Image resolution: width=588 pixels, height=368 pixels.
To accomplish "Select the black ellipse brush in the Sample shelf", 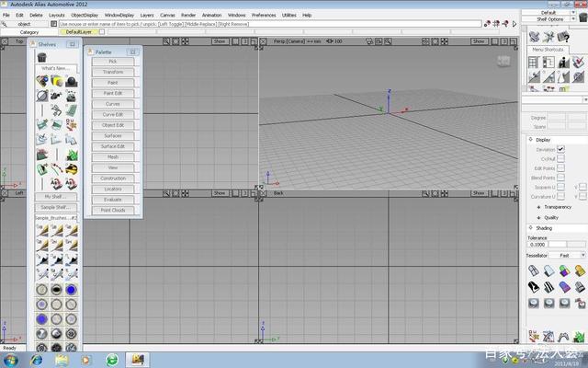I will tap(57, 290).
